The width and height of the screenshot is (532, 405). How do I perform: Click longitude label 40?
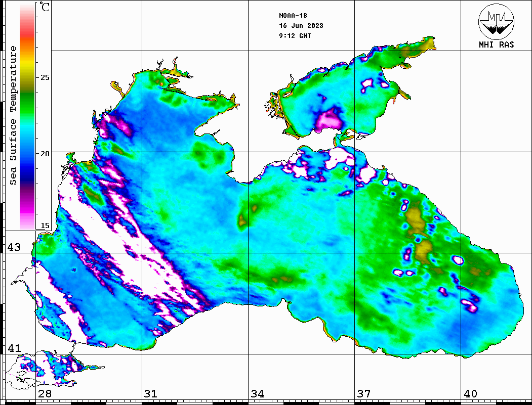(470, 394)
